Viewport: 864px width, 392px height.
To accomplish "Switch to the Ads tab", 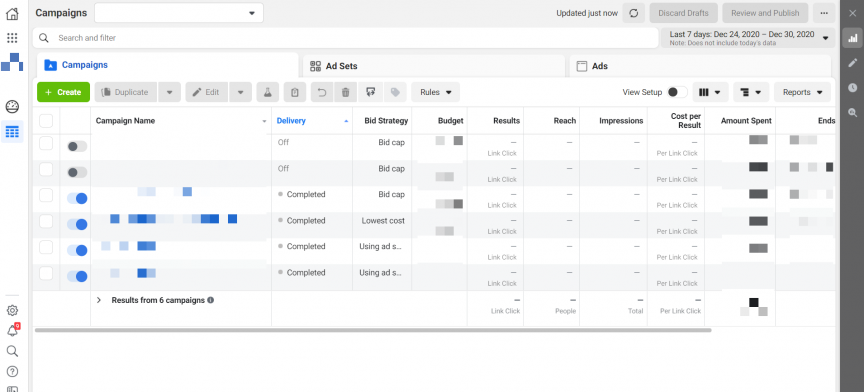I will [700, 66].
